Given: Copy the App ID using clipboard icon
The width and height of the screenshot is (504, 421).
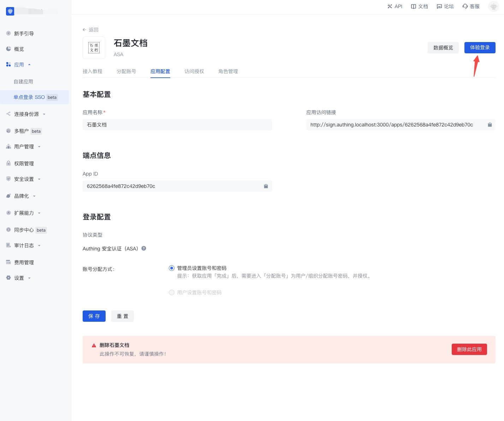Looking at the screenshot, I should point(266,186).
